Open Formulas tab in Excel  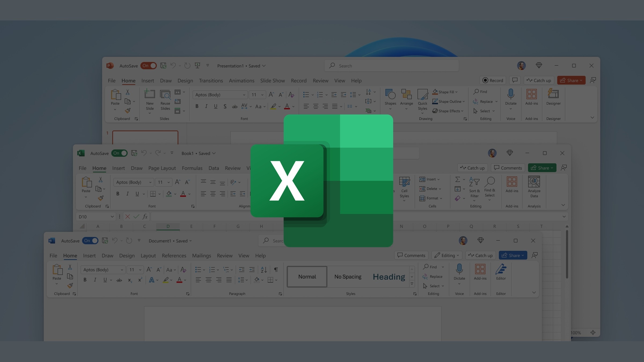click(x=192, y=168)
